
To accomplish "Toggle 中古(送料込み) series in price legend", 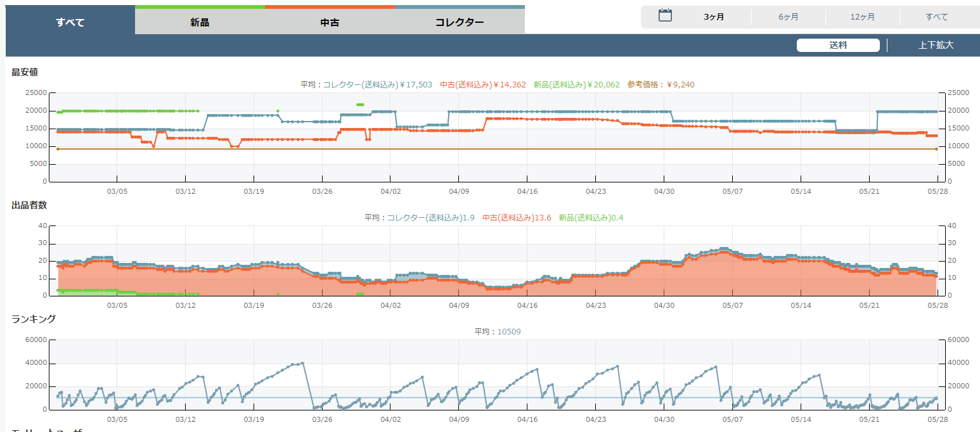I will [482, 84].
